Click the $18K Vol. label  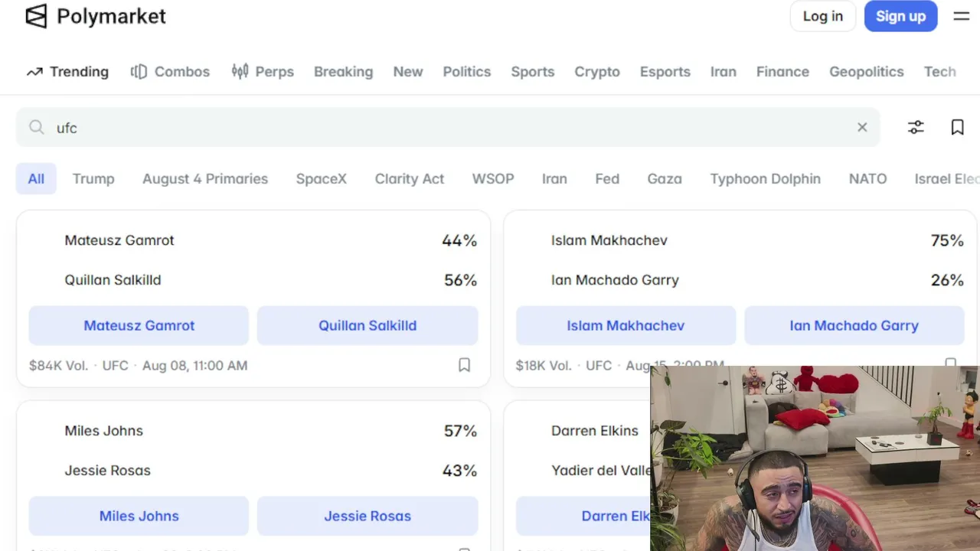544,366
